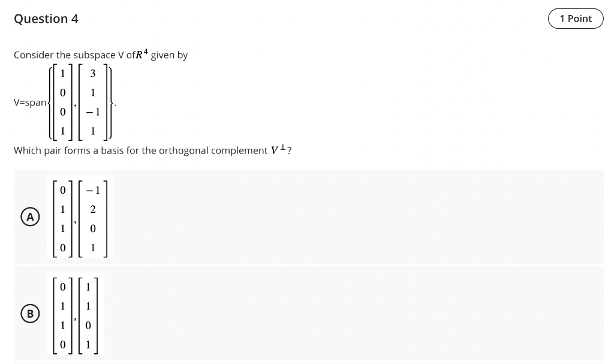Click the Consider the subspace sentence
Screen dimensions: 614x364
point(100,55)
